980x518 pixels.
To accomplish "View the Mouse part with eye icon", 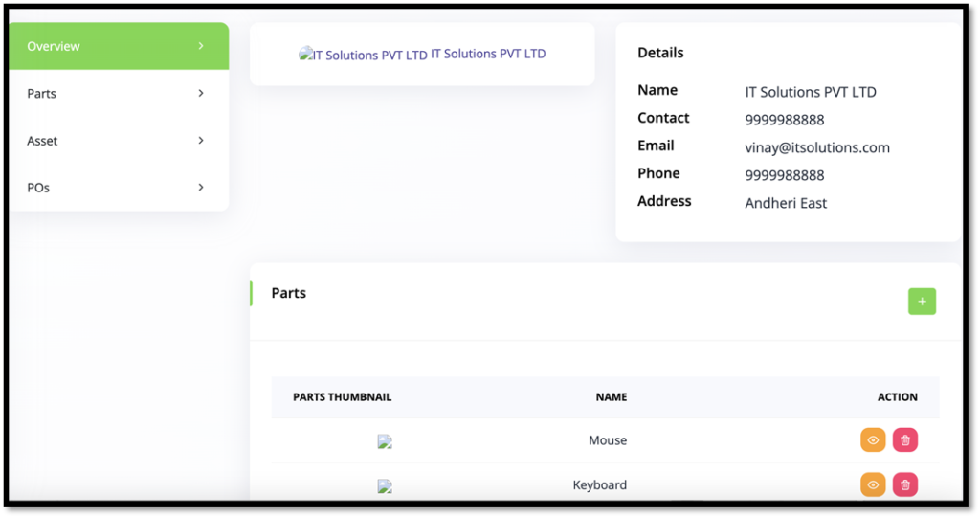I will (x=873, y=439).
